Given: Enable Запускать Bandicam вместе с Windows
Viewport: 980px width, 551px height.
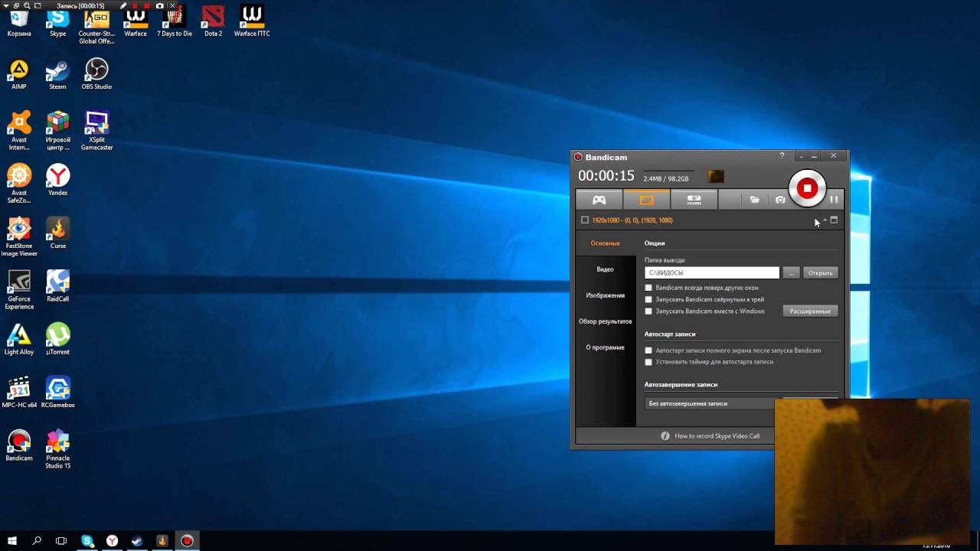Looking at the screenshot, I should [648, 311].
